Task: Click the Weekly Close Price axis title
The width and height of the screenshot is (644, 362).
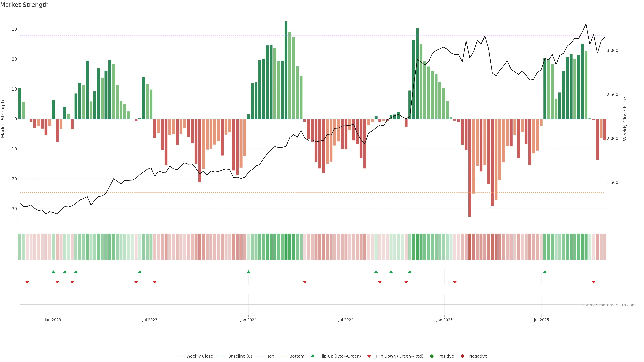Action: pos(625,119)
